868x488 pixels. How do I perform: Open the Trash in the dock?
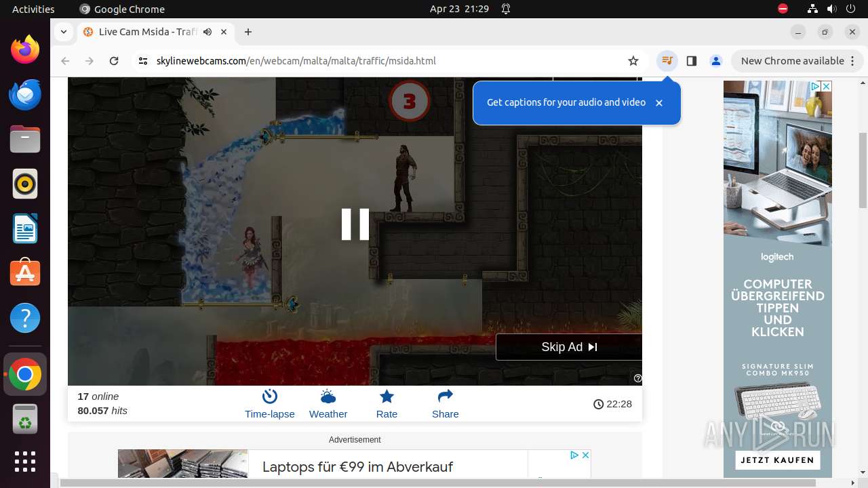[25, 419]
